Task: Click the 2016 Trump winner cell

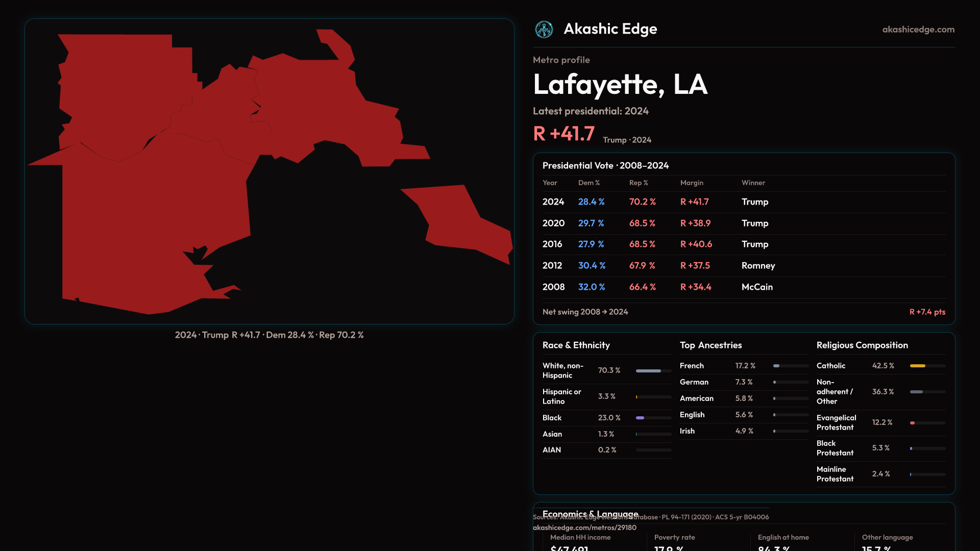Action: pos(754,244)
